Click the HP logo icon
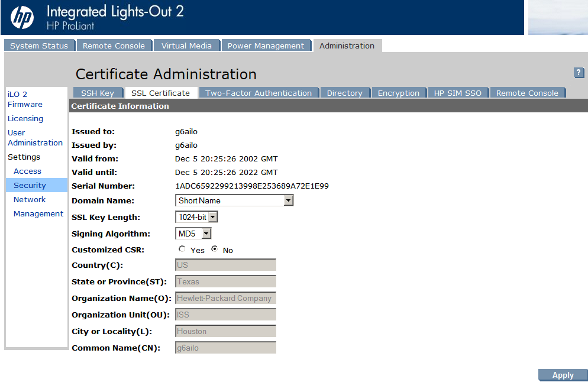The image size is (588, 392). click(22, 17)
